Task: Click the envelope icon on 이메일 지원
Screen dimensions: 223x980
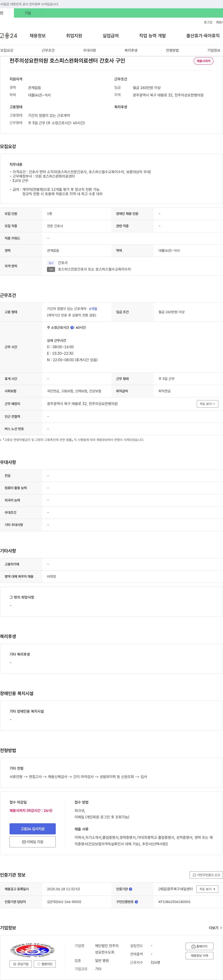Action: pos(24,842)
